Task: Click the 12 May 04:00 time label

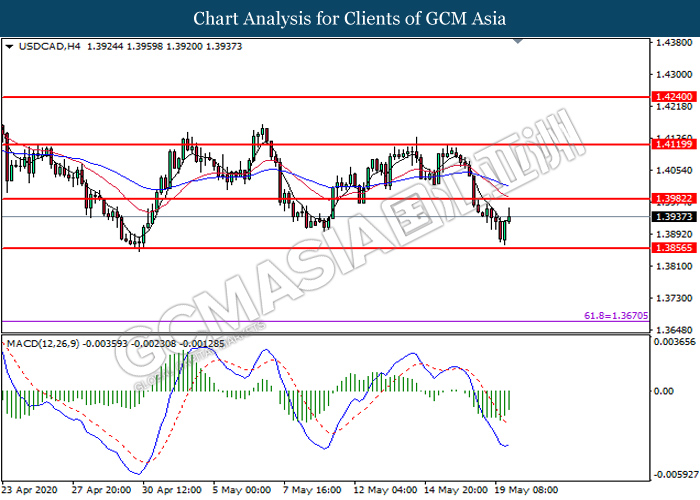Action: (x=385, y=490)
